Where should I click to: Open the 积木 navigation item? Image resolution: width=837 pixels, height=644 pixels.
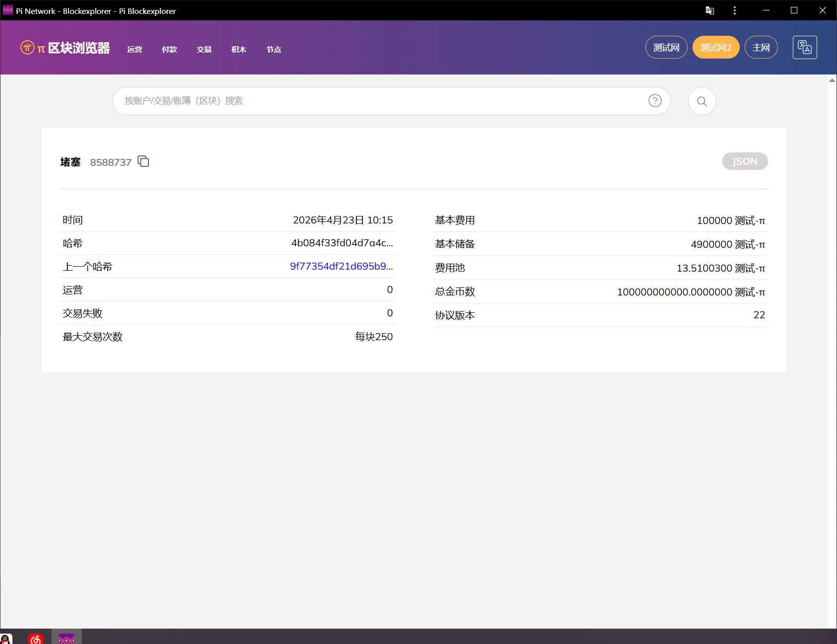tap(239, 49)
